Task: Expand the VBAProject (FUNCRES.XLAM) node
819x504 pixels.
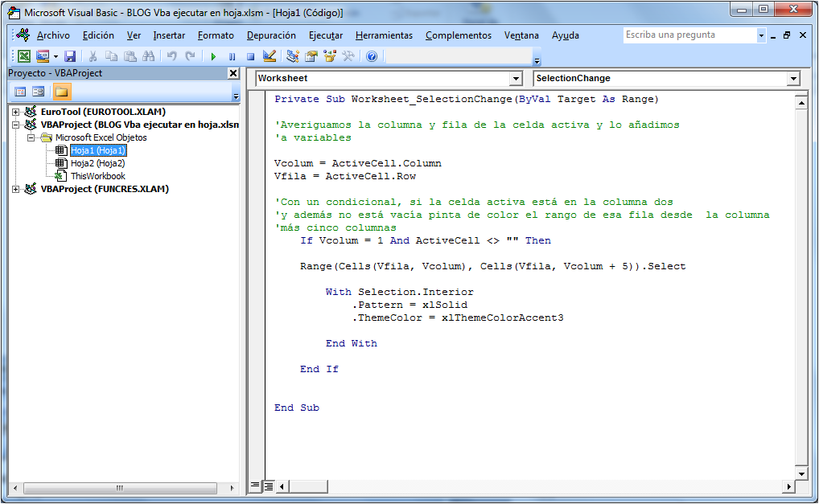Action: 17,189
